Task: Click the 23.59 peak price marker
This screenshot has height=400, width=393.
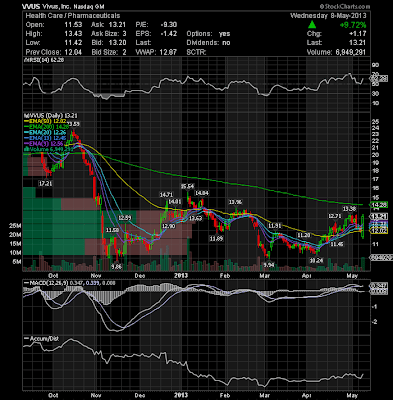Action: [x=73, y=124]
